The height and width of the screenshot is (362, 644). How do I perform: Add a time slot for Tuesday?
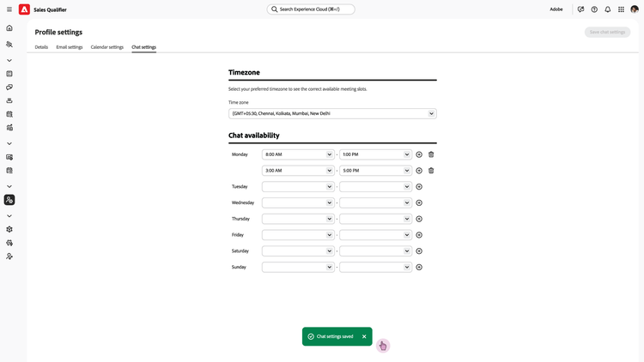pos(419,186)
